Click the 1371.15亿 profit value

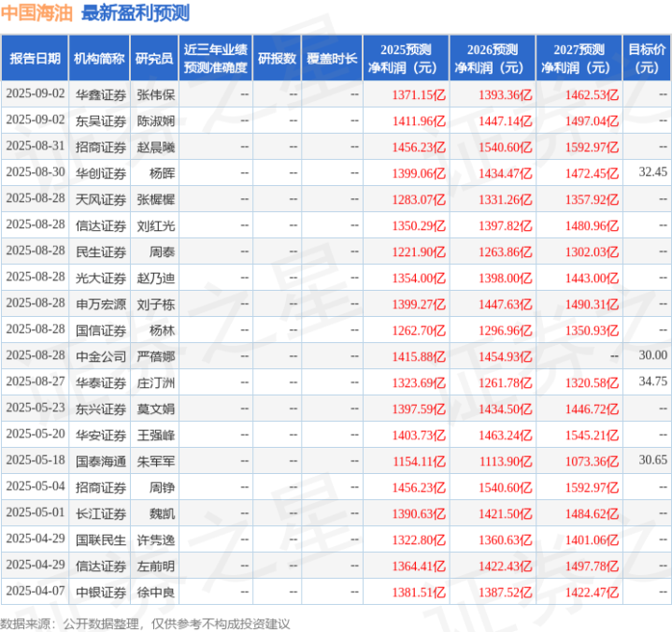(419, 94)
